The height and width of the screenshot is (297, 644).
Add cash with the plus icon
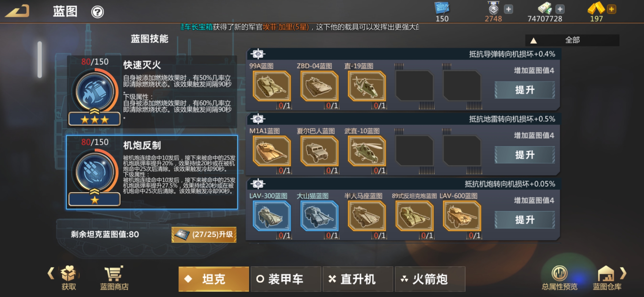[x=560, y=9]
